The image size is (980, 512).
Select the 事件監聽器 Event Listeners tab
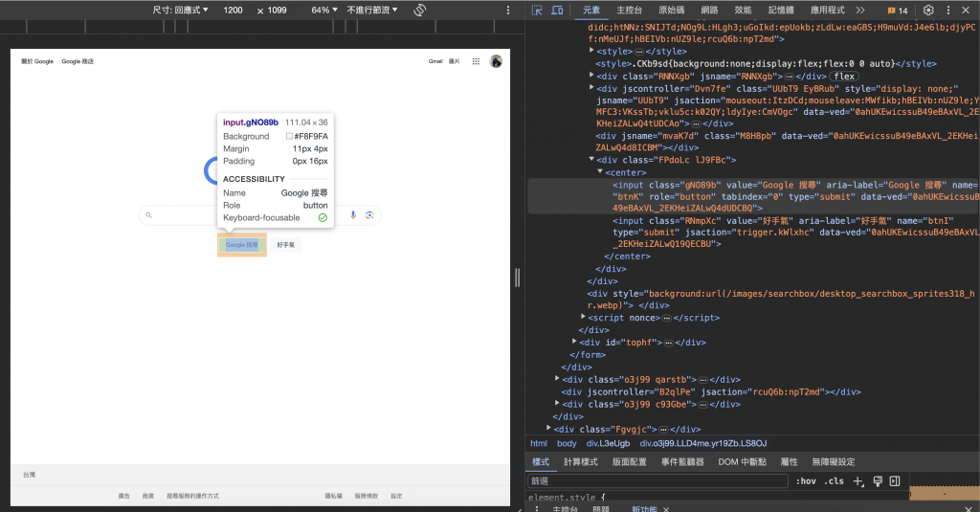[682, 462]
